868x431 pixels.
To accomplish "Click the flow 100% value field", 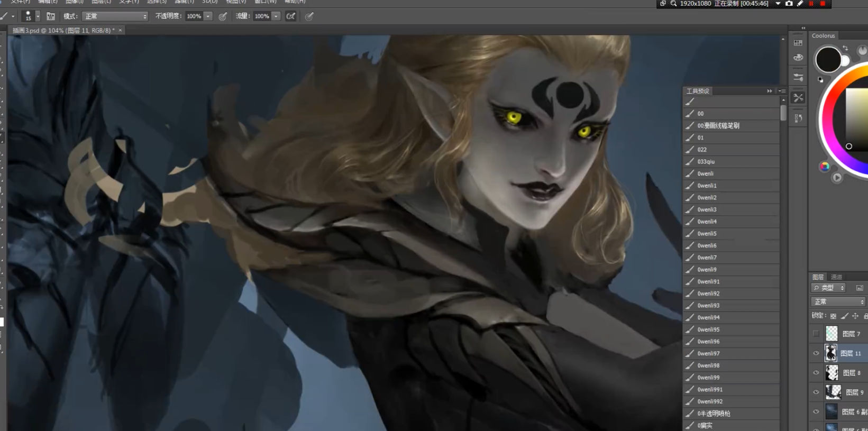I will 262,16.
